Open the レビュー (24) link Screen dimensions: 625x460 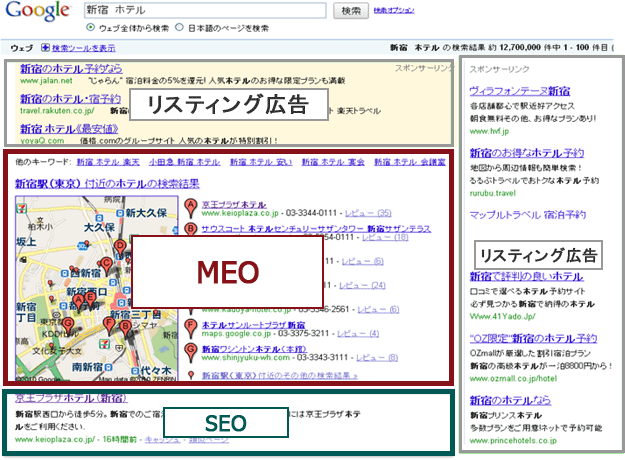point(362,285)
